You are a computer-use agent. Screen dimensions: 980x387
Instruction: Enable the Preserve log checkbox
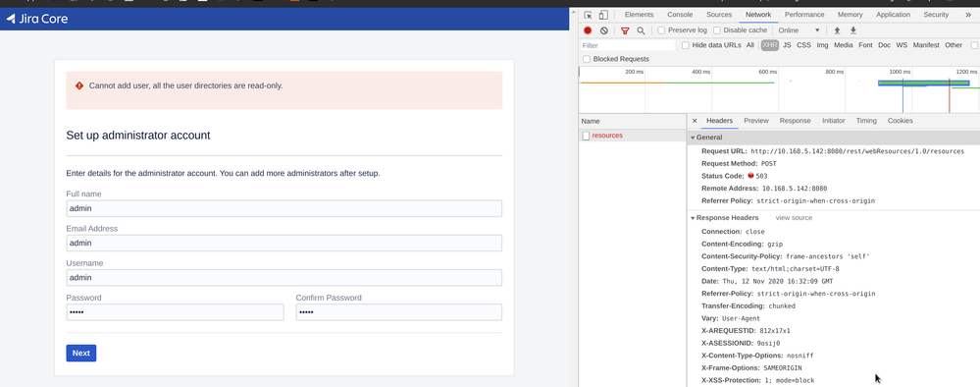click(x=661, y=30)
